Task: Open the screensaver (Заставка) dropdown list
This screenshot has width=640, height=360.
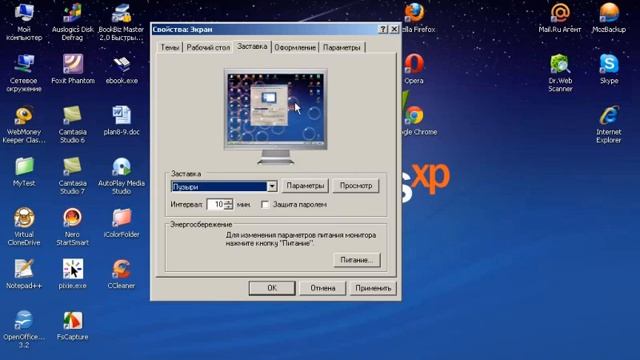Action: tap(272, 187)
